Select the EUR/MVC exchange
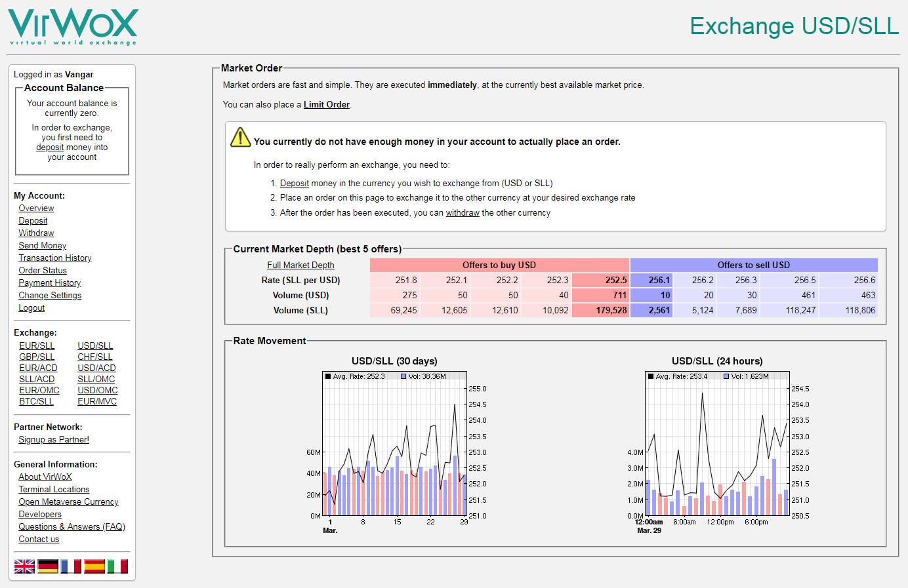908x588 pixels. [x=97, y=402]
